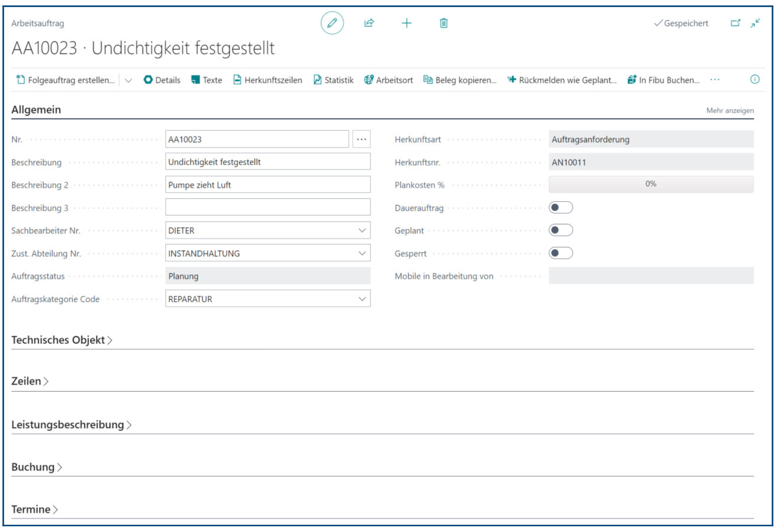
Task: Open the info circle FactBox icon
Action: [x=755, y=80]
